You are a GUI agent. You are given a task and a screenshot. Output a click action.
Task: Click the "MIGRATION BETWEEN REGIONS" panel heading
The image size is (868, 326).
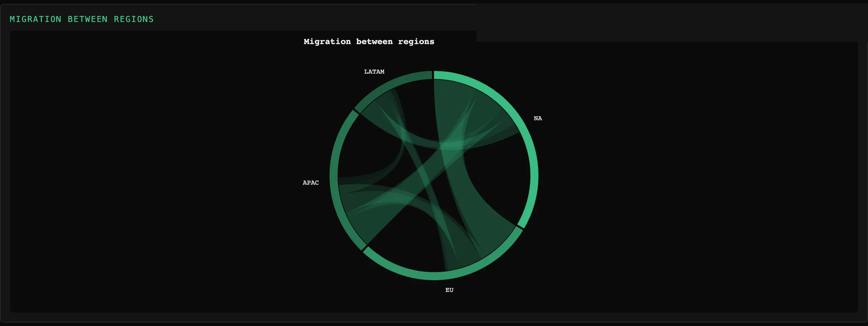82,19
